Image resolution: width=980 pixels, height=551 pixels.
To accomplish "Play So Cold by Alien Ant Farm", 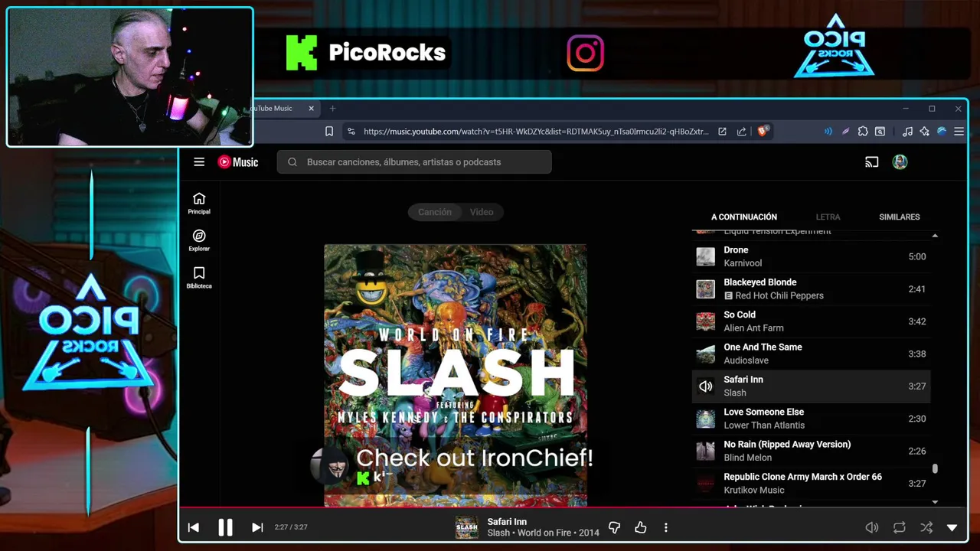I will click(x=811, y=321).
